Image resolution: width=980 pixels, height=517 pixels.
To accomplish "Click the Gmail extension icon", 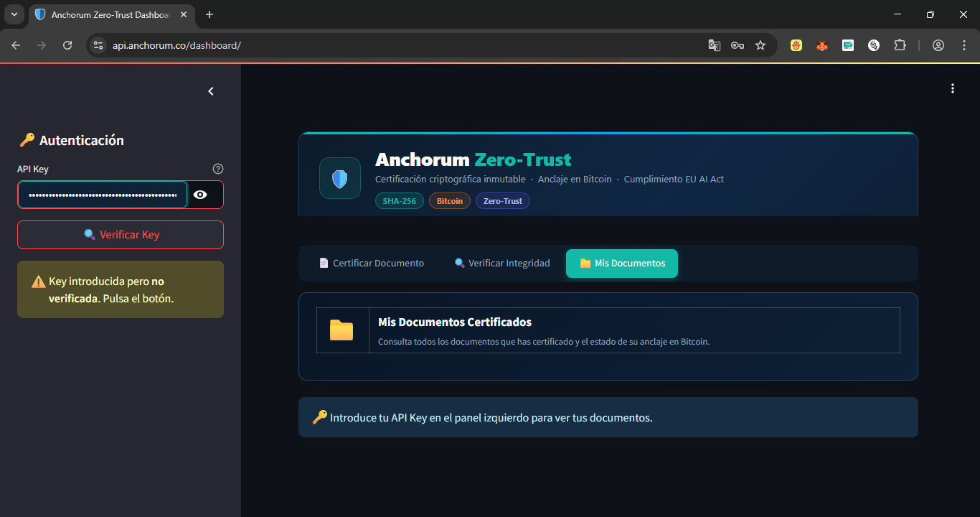I will click(847, 45).
